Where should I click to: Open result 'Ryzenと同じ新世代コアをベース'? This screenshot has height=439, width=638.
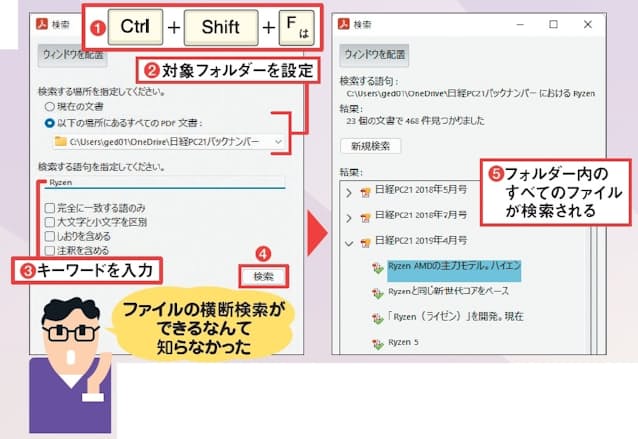[x=448, y=291]
